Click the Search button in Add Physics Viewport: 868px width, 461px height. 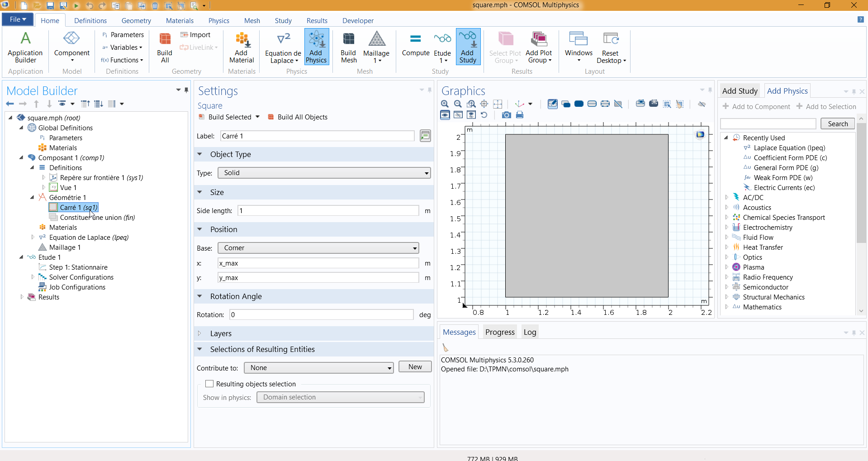[837, 124]
